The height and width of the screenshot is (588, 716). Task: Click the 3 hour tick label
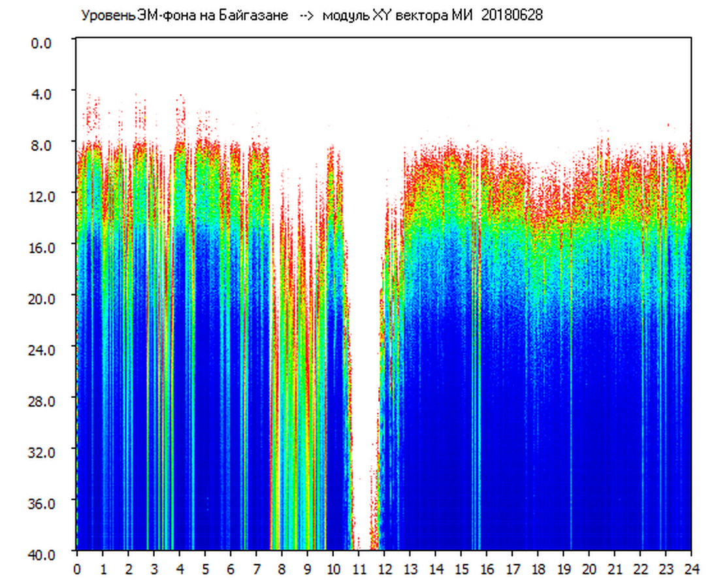pyautogui.click(x=154, y=569)
